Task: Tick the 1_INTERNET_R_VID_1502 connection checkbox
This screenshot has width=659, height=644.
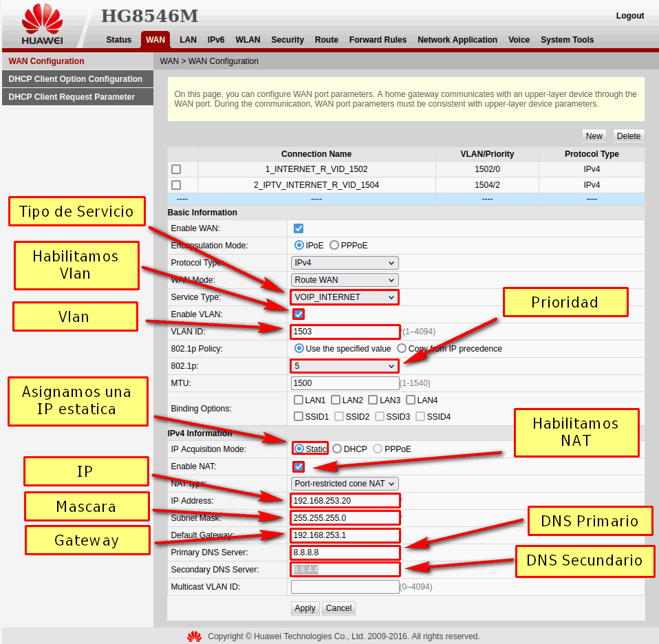Action: pos(176,169)
